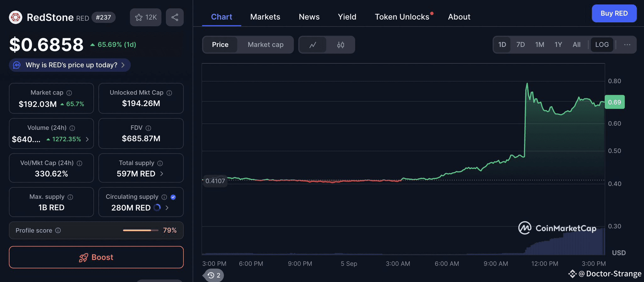Viewport: 644px width, 282px height.
Task: Open Max. supply info icon
Action: click(x=70, y=197)
